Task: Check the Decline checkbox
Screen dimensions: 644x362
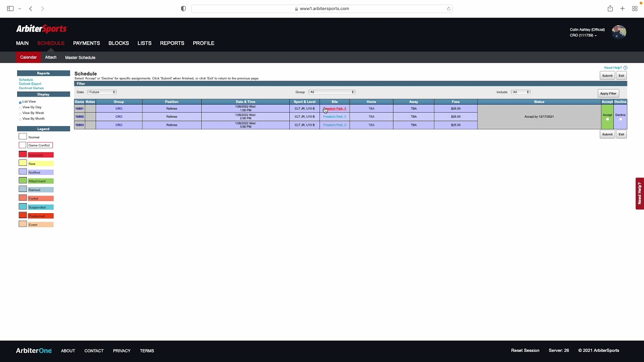Action: [620, 119]
